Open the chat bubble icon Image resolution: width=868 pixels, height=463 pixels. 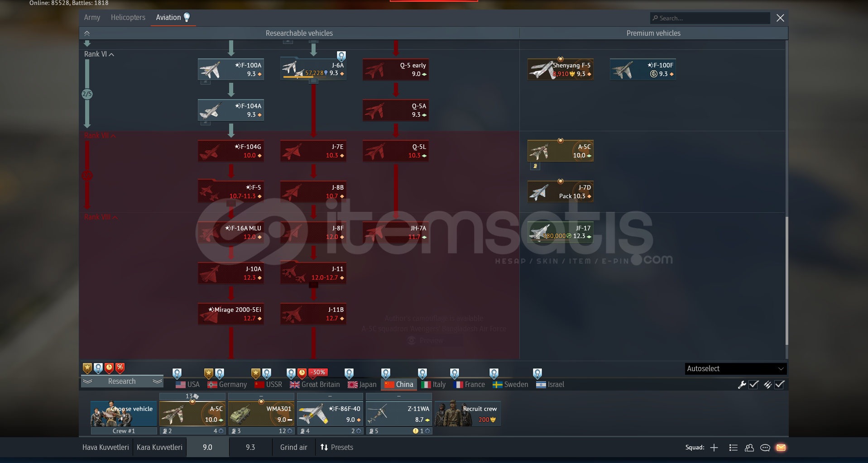tap(765, 448)
